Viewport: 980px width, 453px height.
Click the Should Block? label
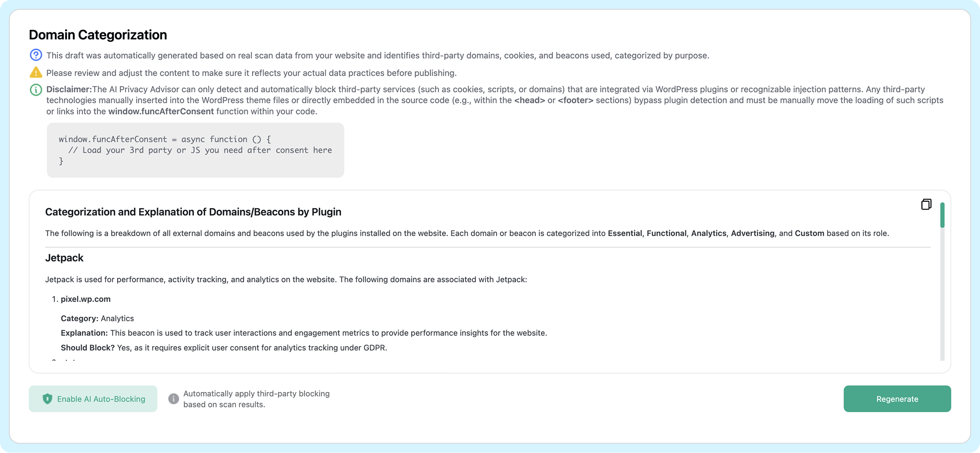87,348
